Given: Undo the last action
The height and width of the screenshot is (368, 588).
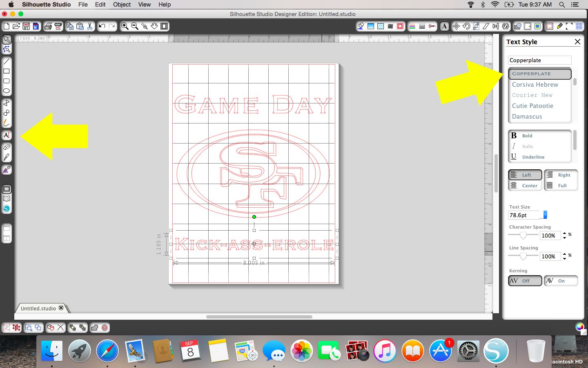Looking at the screenshot, I should pyautogui.click(x=102, y=26).
